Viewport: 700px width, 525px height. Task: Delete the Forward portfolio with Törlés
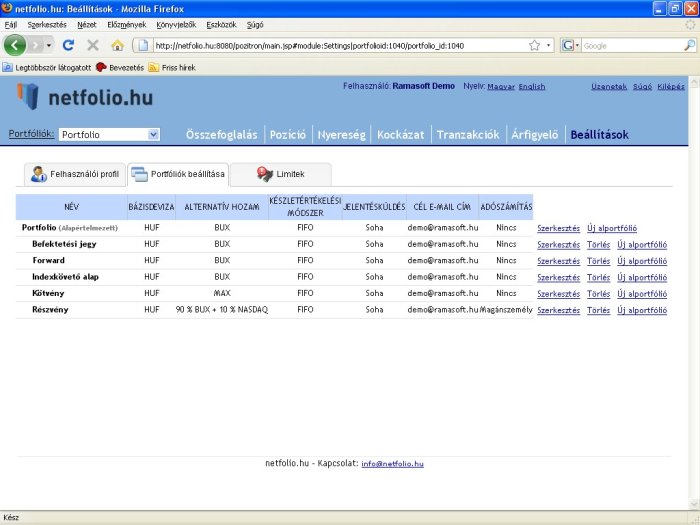pos(598,261)
